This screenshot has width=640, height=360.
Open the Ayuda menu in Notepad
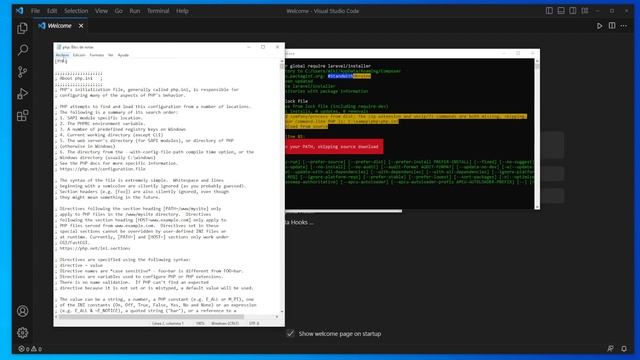123,55
